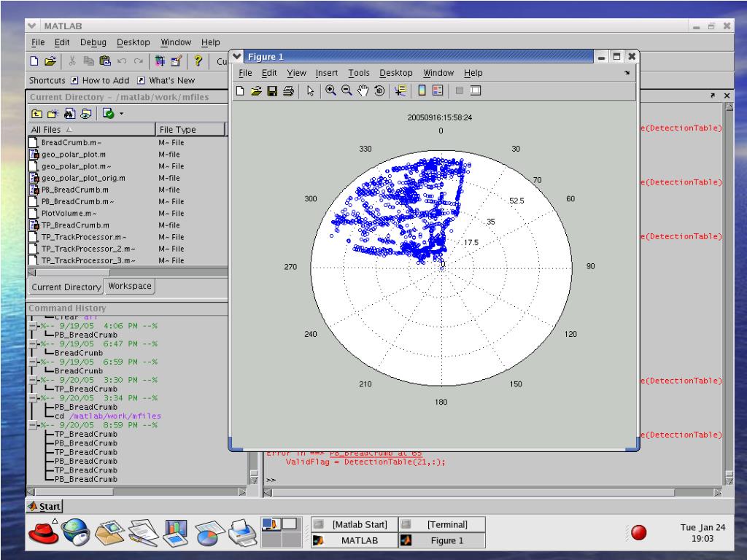Insert a colorbar using the Figure toolbar icon
The image size is (747, 560).
tap(422, 90)
